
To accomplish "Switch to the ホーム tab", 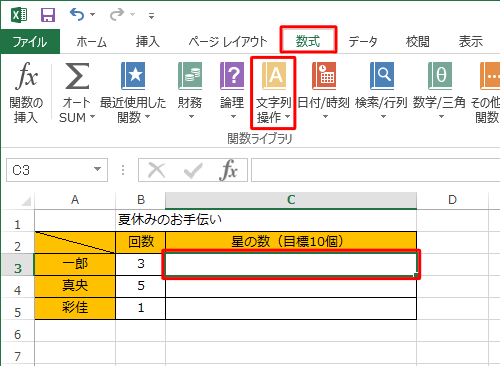I will (x=92, y=42).
